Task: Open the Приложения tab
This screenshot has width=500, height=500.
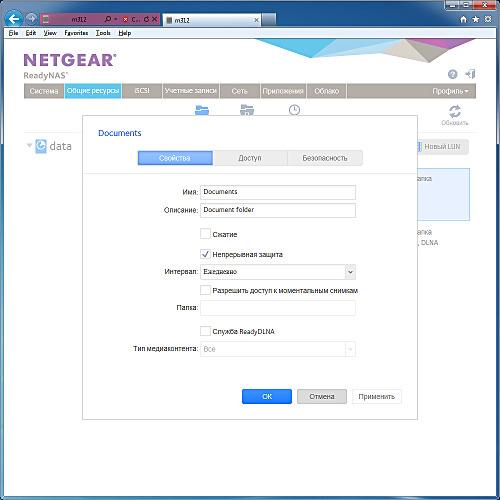Action: (283, 91)
